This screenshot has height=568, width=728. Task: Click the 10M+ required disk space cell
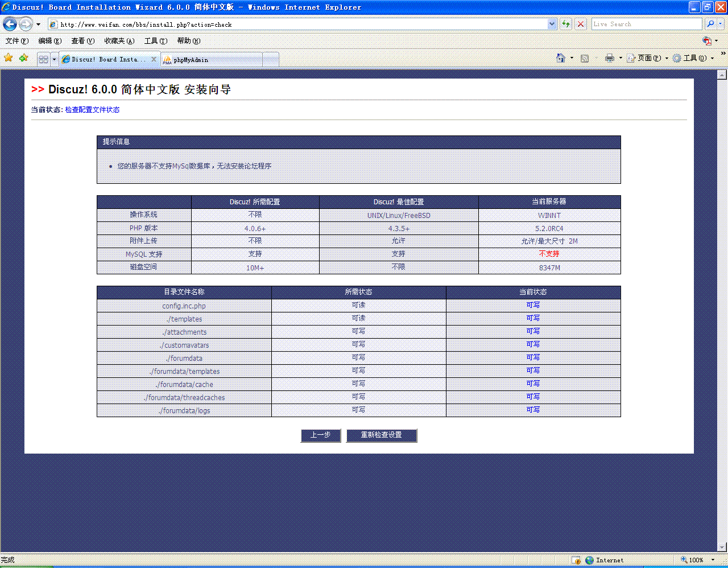coord(255,268)
